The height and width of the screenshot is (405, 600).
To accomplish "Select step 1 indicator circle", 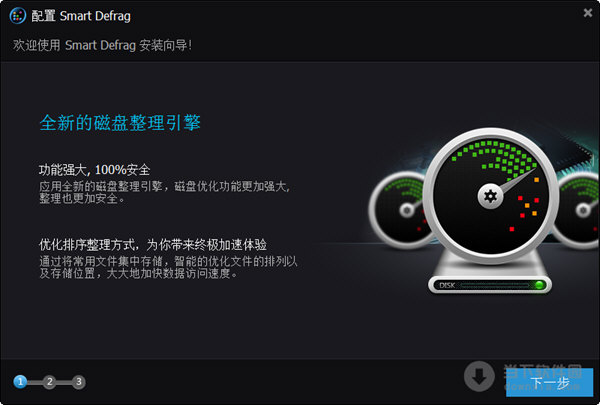I will (x=20, y=382).
